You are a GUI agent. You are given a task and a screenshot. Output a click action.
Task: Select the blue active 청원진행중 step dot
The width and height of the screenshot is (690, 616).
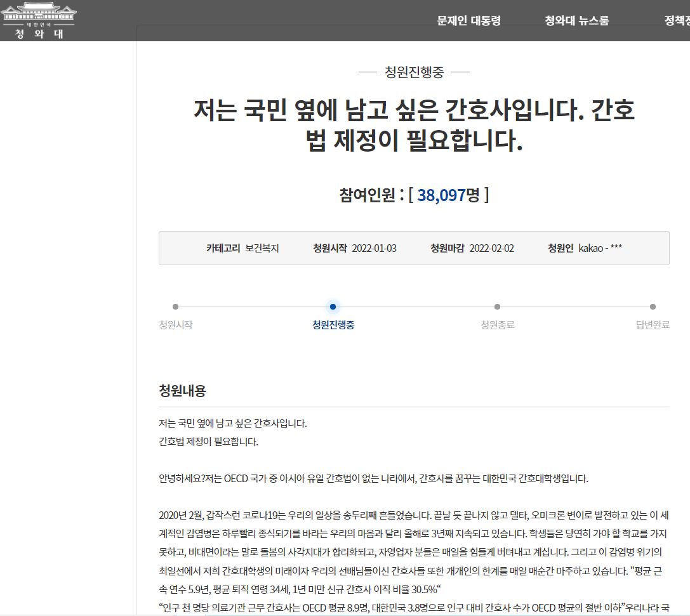(333, 307)
